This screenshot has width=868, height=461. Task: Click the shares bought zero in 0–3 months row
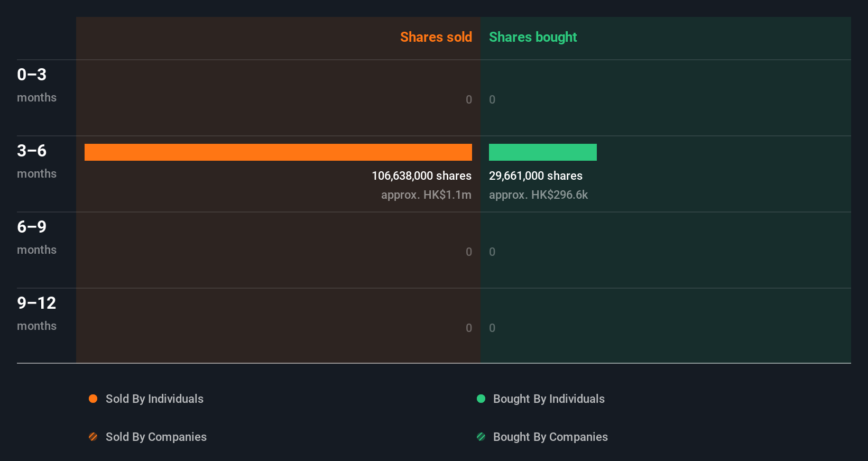[492, 99]
